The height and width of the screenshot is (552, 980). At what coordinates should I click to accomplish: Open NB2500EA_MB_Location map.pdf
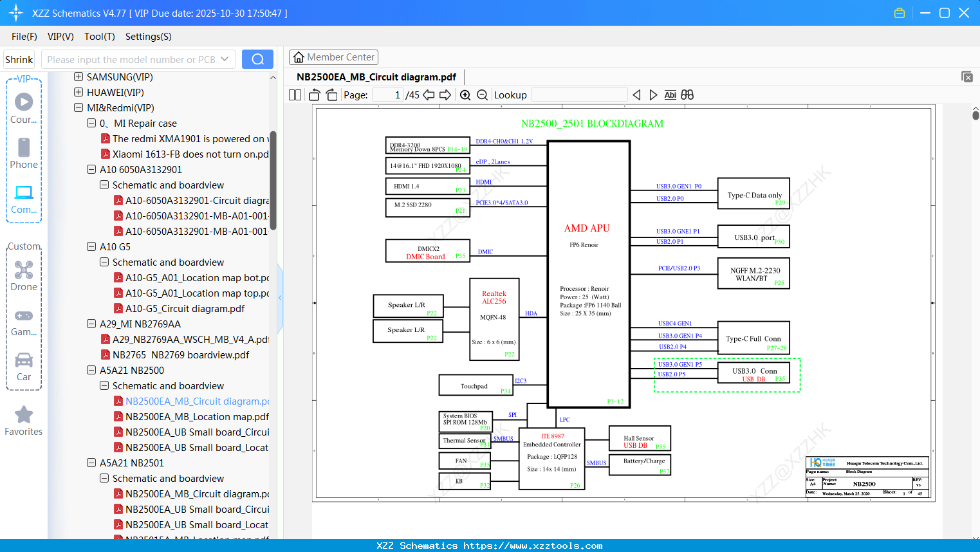(198, 416)
